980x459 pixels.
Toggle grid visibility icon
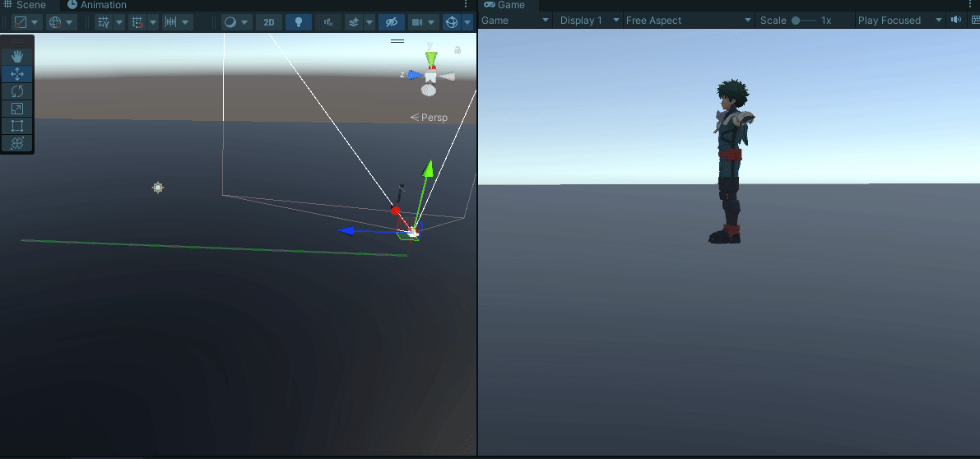[x=105, y=22]
